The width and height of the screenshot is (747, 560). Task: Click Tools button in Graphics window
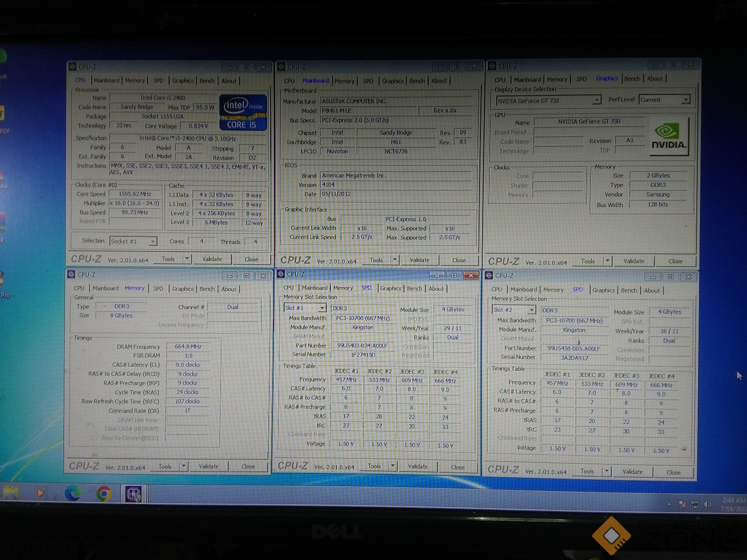pos(588,261)
